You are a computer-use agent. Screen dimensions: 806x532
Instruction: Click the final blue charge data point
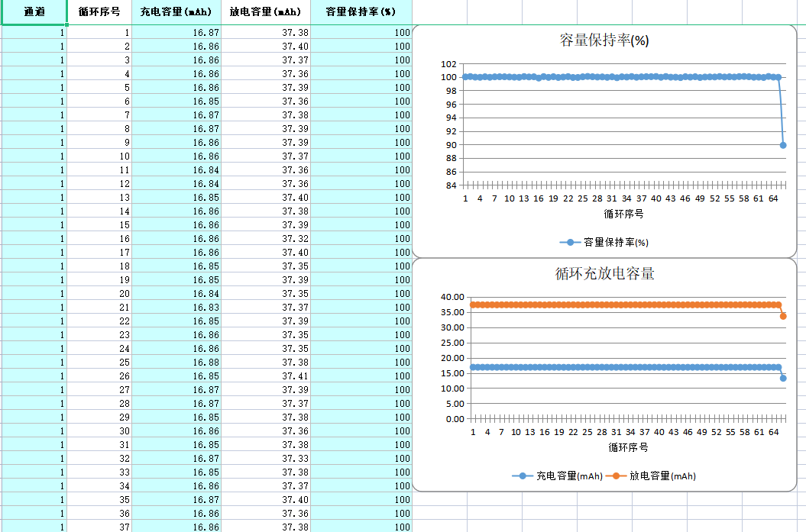pos(783,379)
